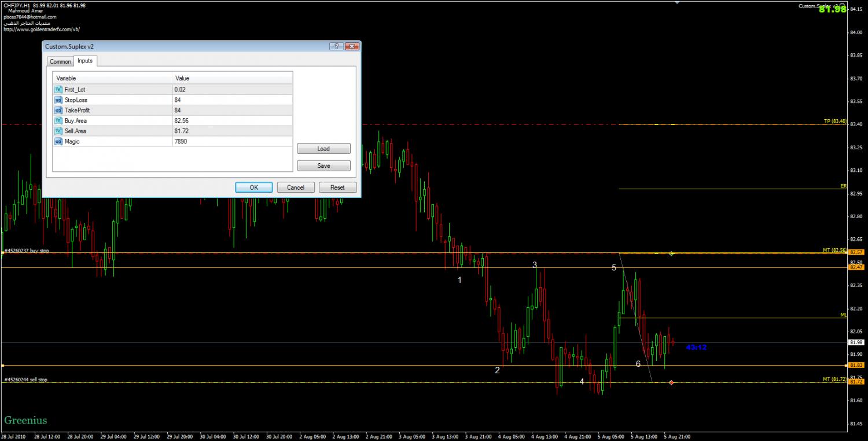Image resolution: width=868 pixels, height=441 pixels.
Task: Click the 81.98 current price tag
Action: tap(856, 343)
